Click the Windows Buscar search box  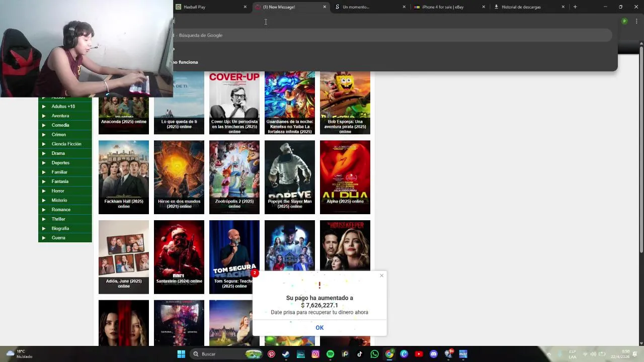tap(226, 354)
